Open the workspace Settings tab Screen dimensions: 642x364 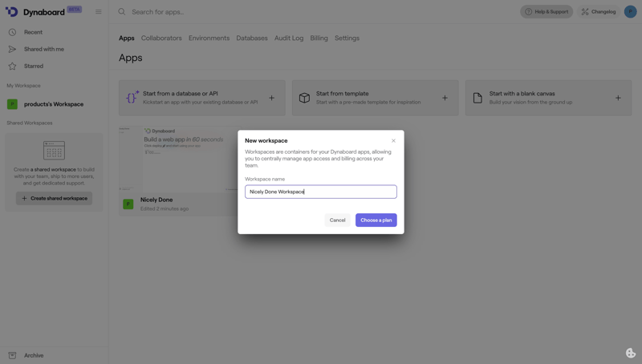click(x=347, y=38)
